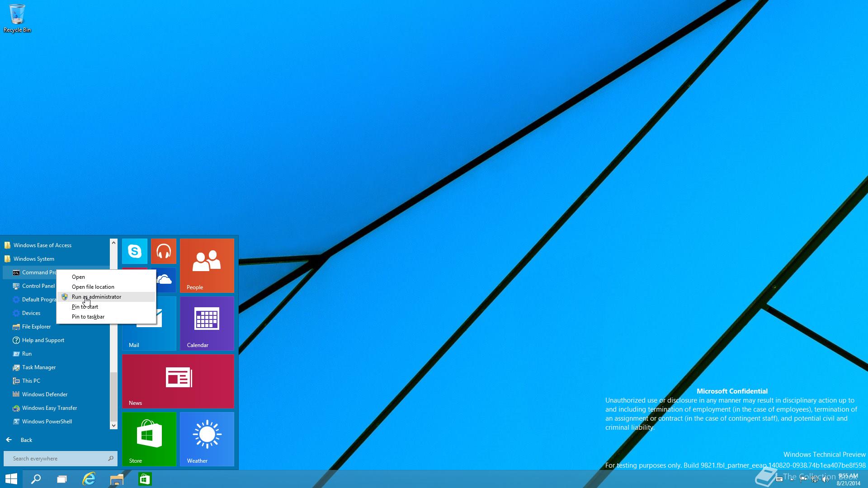Screen dimensions: 868x488
Task: Open This PC from the list
Action: coord(57,381)
